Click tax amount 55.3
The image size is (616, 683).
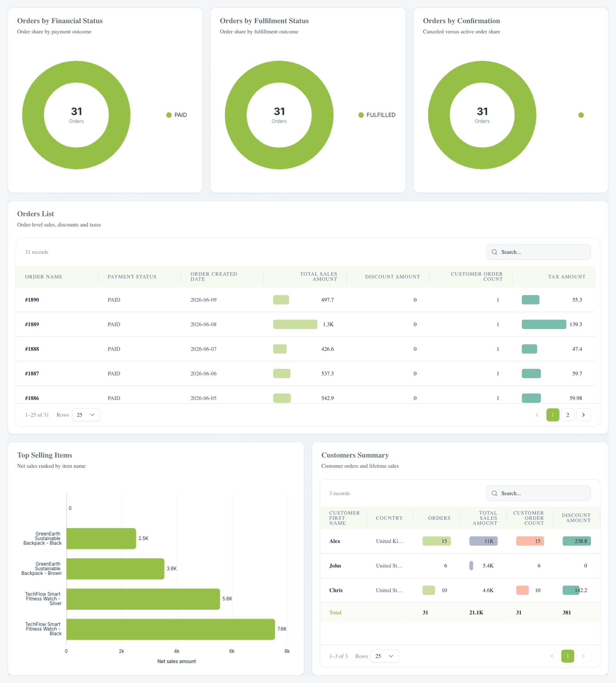577,300
